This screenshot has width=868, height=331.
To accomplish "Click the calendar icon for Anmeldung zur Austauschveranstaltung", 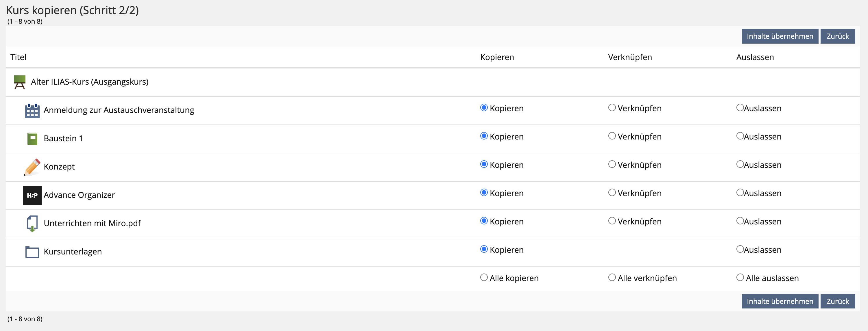I will [x=32, y=111].
